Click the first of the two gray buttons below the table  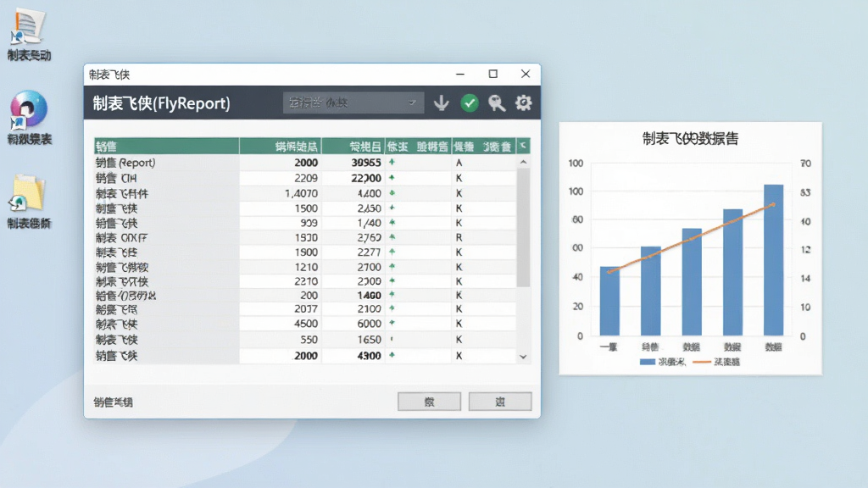429,402
